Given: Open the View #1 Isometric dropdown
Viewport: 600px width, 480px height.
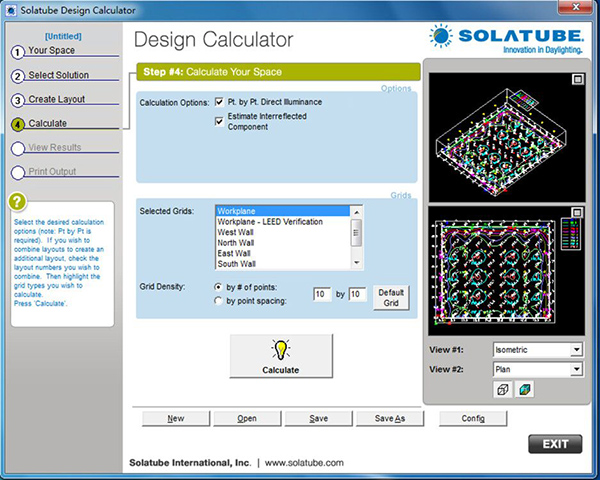Looking at the screenshot, I should [x=575, y=350].
